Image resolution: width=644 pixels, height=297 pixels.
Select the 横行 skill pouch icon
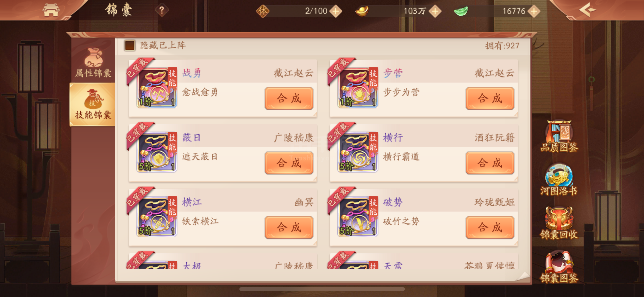358,152
